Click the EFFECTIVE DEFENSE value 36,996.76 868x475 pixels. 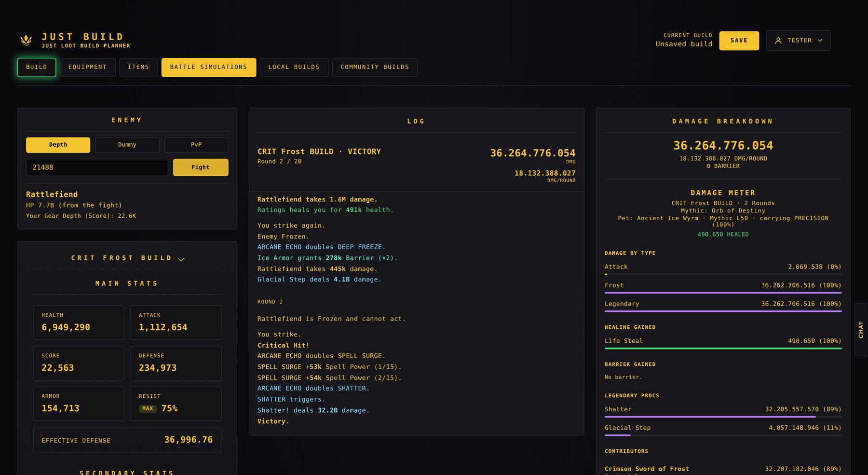click(189, 440)
